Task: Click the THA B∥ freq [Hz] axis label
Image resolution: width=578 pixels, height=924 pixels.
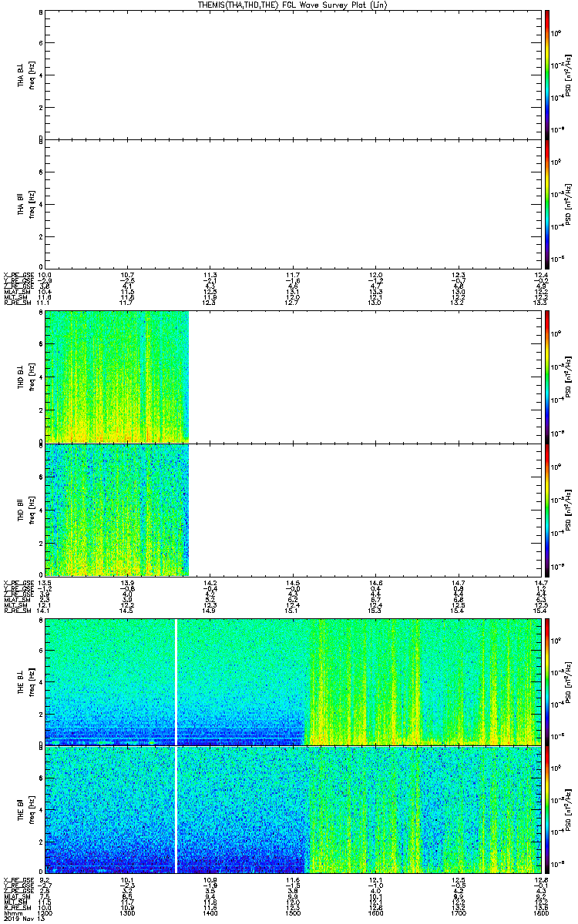Action: (31, 203)
